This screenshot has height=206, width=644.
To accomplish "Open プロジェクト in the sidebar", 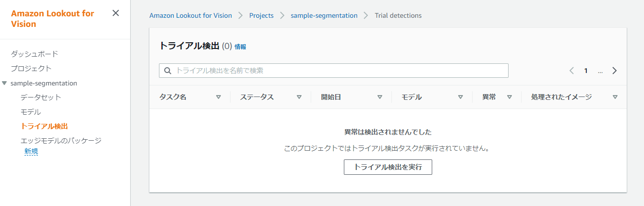I will (x=31, y=68).
